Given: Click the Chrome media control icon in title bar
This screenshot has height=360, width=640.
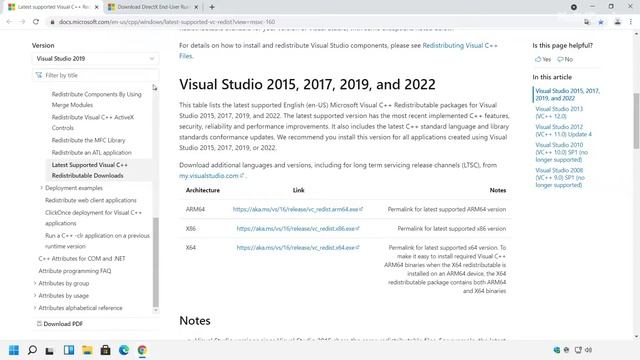Looking at the screenshot, I should click(574, 7).
